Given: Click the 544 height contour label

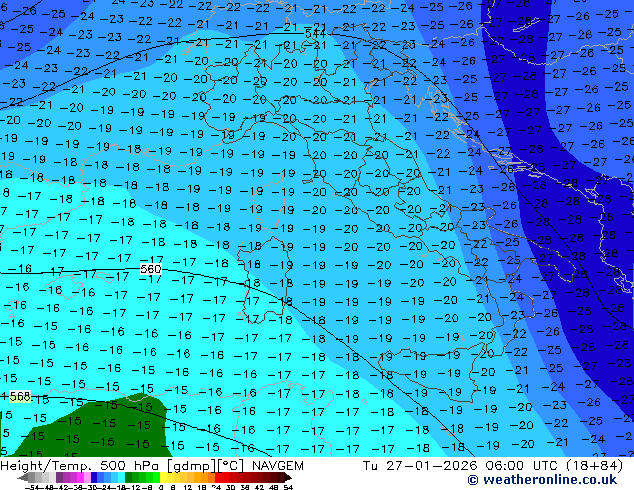Looking at the screenshot, I should pos(315,34).
